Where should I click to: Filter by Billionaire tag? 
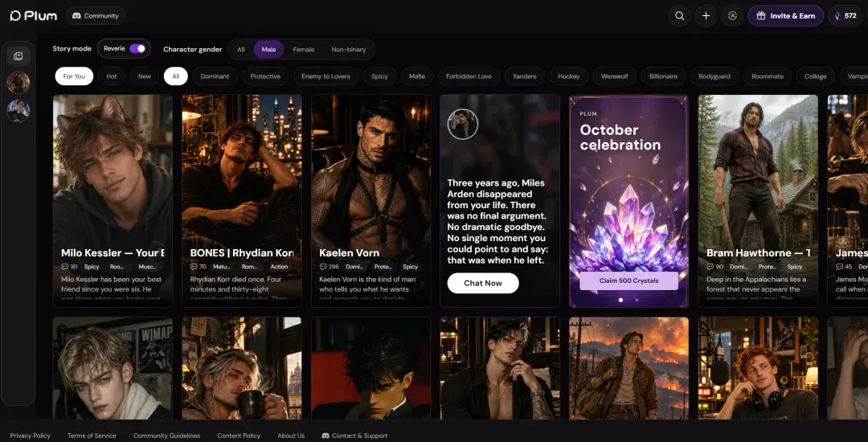663,76
